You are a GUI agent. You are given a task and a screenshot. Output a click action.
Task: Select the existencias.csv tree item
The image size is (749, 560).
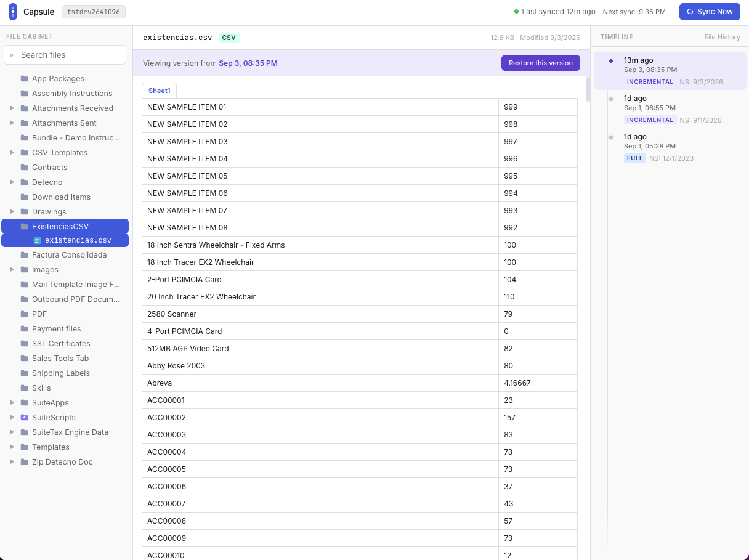coord(65,240)
